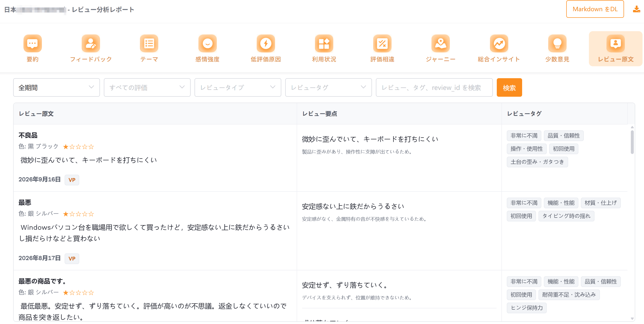Open the レビュータイプ dropdown

(x=238, y=87)
